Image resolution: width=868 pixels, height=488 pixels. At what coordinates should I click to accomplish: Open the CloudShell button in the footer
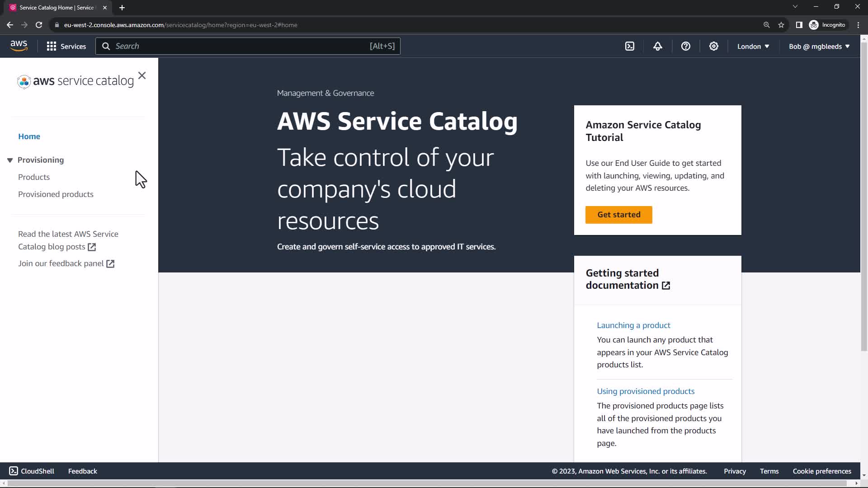[x=32, y=471]
